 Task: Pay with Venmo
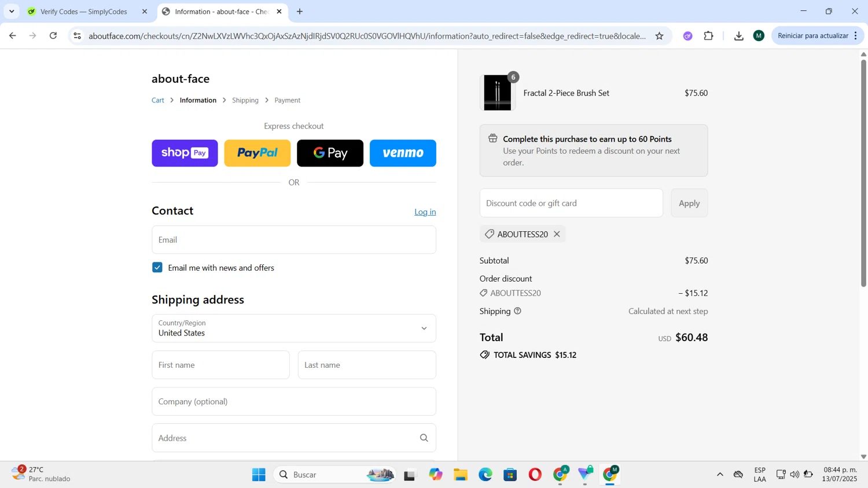(x=403, y=153)
